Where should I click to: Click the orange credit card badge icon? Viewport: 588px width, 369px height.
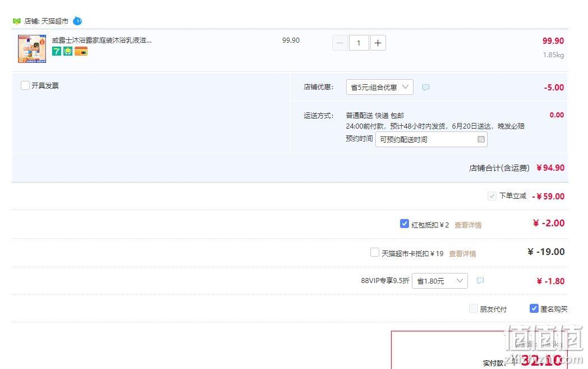pos(81,52)
